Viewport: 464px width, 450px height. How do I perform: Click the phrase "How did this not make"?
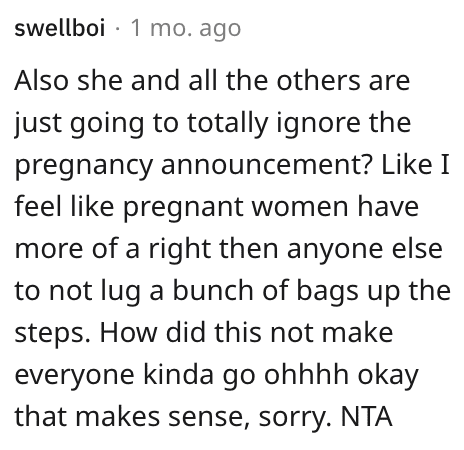[246, 333]
